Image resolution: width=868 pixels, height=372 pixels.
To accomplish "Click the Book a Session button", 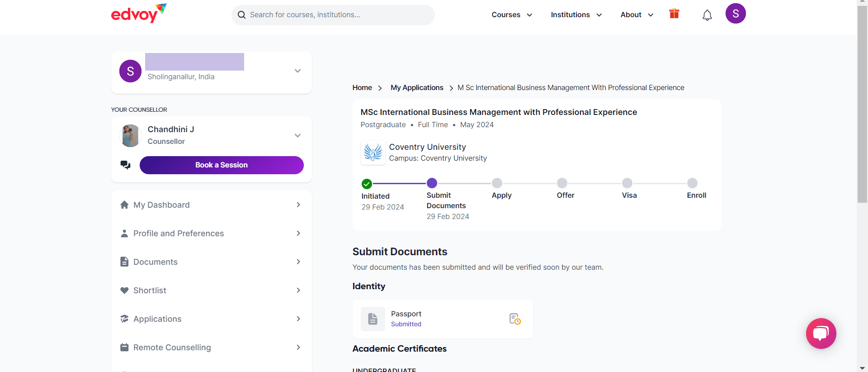I will pyautogui.click(x=222, y=165).
